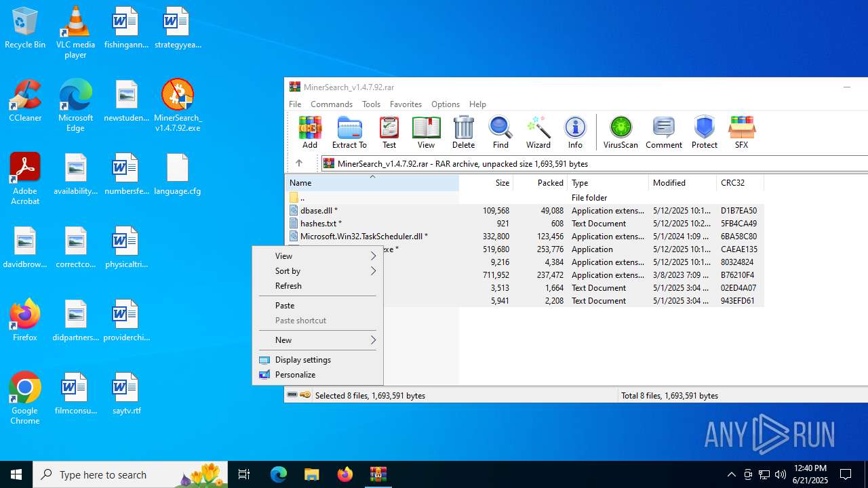Open the notification center icon
The width and height of the screenshot is (868, 488).
846,474
